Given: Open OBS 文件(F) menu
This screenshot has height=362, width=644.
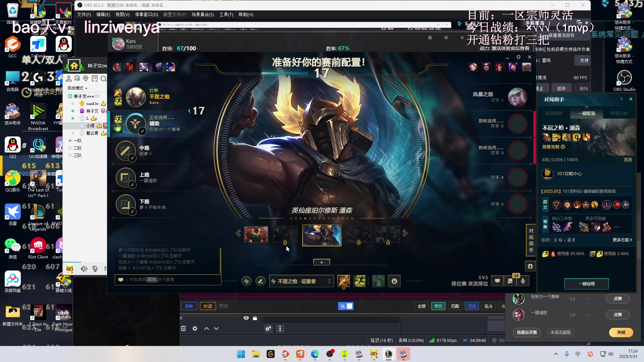Looking at the screenshot, I should pos(84,14).
